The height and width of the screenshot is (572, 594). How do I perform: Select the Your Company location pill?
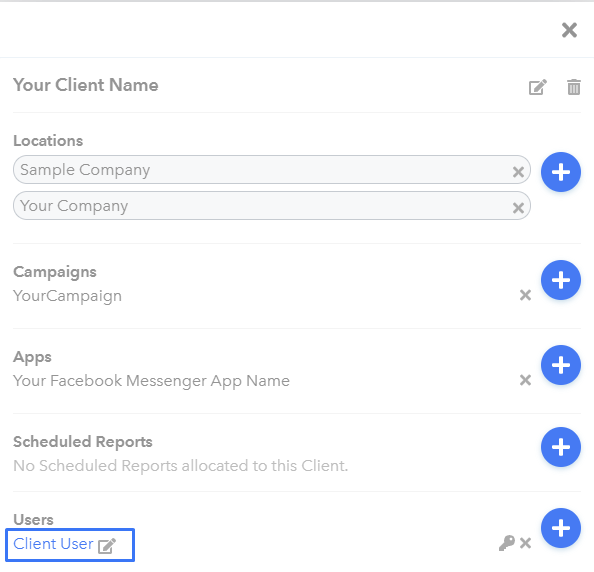pyautogui.click(x=272, y=206)
